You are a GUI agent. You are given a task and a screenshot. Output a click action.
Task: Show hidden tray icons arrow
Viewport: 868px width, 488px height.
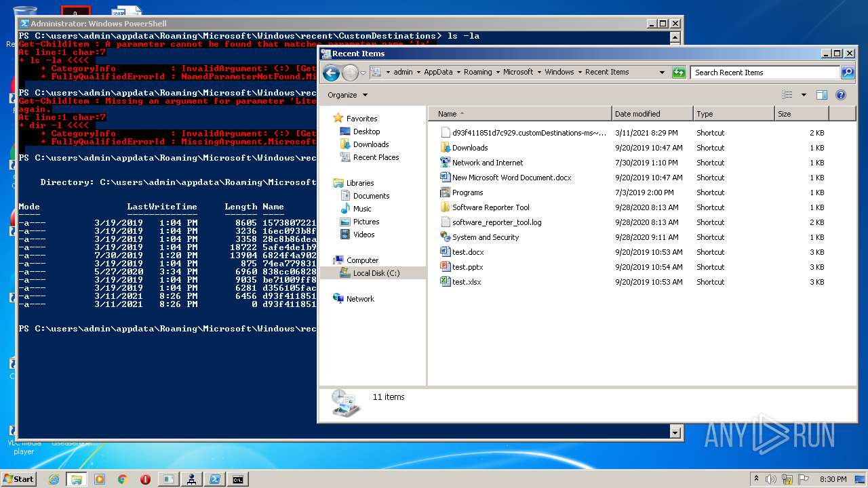click(x=757, y=479)
